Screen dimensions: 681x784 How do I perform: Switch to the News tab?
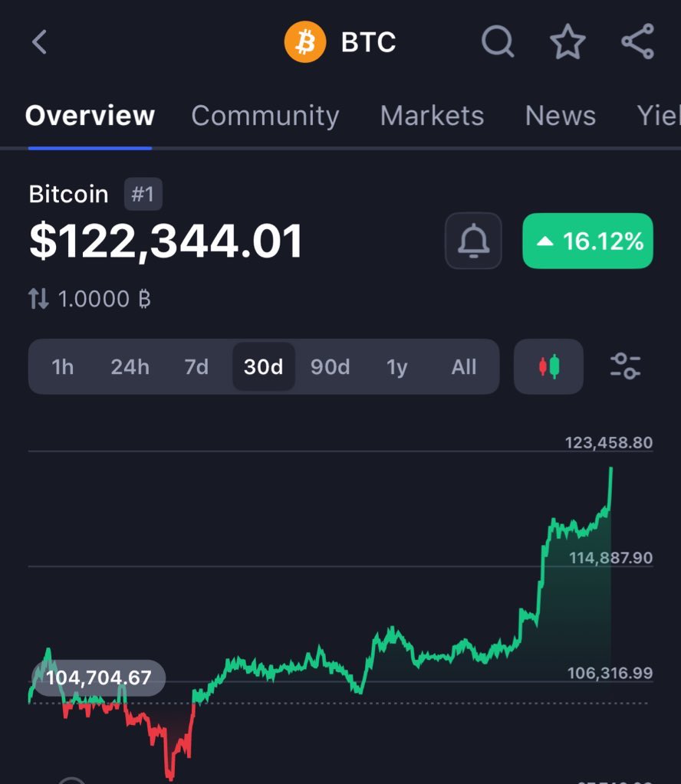tap(561, 116)
